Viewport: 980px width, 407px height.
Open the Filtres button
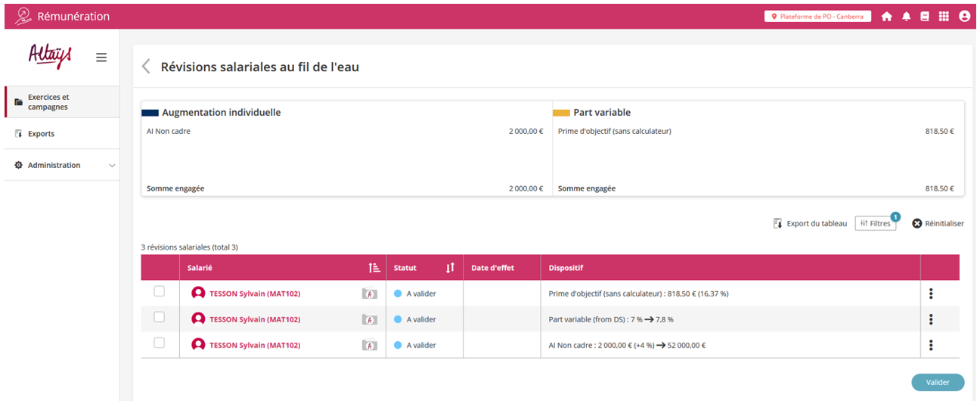coord(875,223)
